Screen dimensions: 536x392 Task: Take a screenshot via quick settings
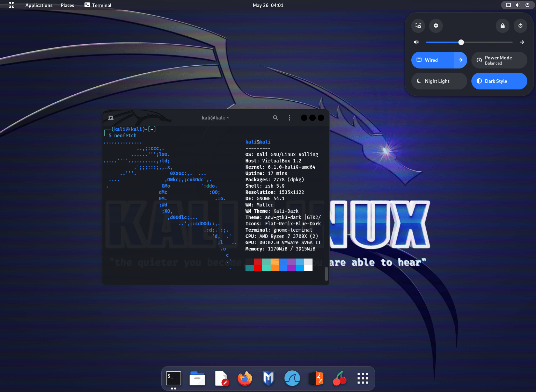tap(418, 26)
